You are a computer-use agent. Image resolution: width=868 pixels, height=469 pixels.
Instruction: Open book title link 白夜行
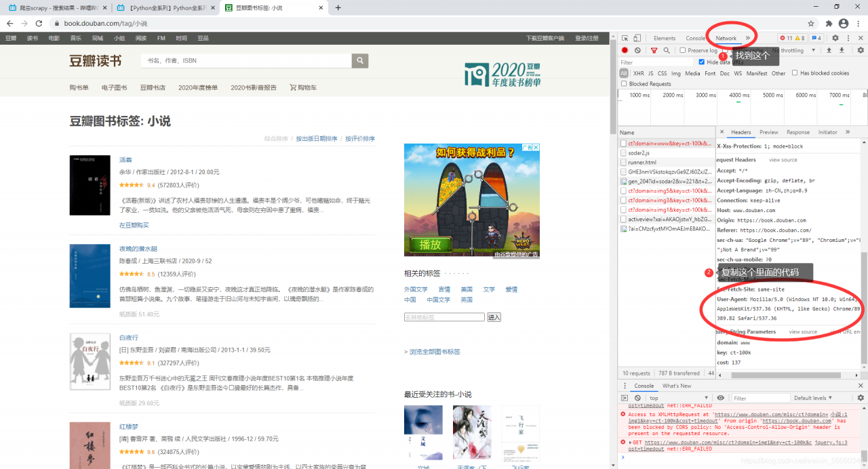(x=129, y=338)
